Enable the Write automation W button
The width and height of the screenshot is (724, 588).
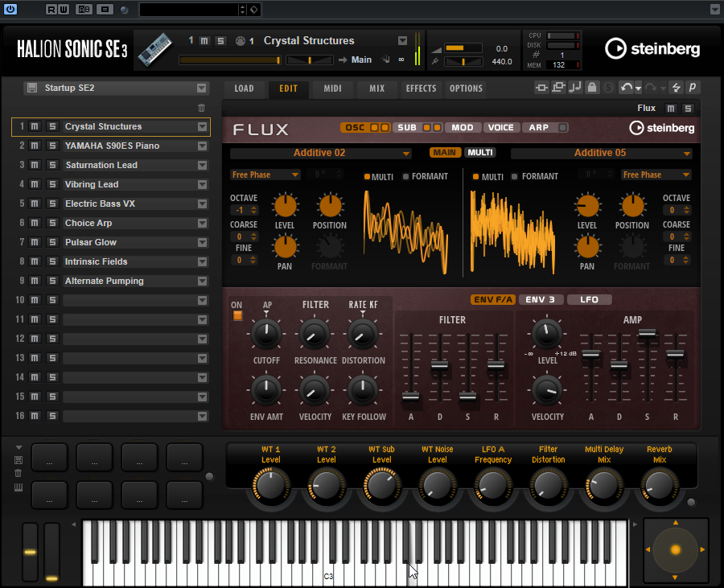pos(64,9)
